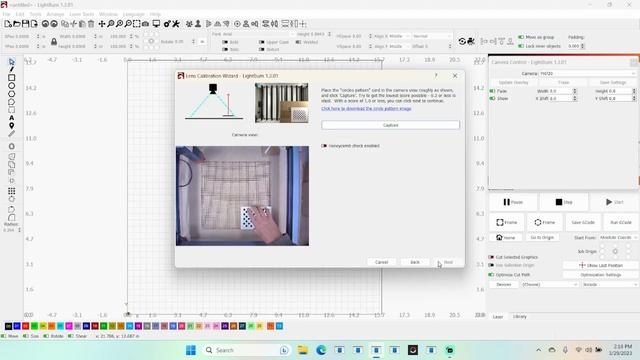640x360 pixels.
Task: Switch to the Library tab
Action: (x=520, y=317)
